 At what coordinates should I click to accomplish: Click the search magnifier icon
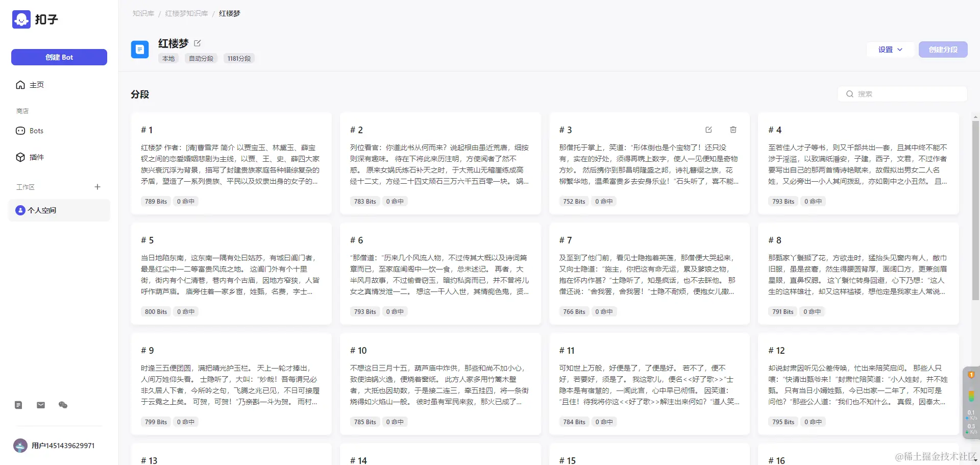pos(850,94)
